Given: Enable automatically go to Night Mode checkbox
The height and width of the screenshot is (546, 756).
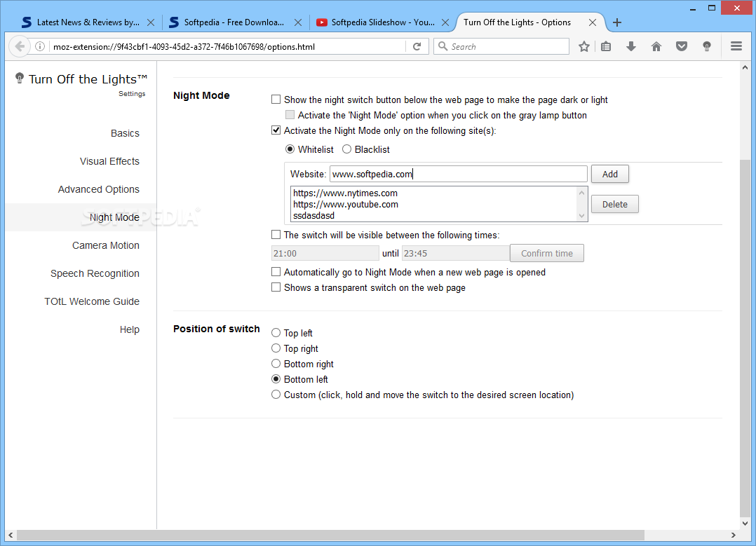Looking at the screenshot, I should (x=276, y=272).
